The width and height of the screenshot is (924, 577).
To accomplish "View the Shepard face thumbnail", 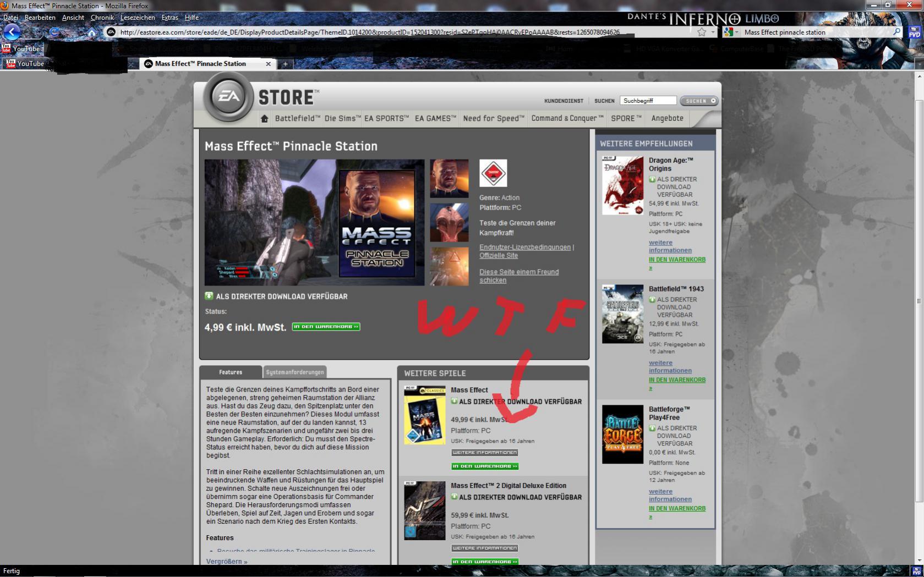I will point(449,178).
